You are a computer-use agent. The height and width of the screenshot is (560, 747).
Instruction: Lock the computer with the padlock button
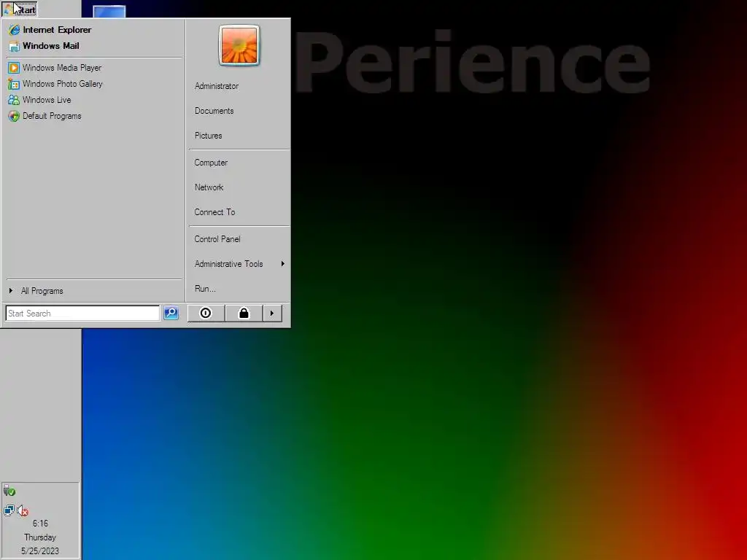click(x=244, y=313)
